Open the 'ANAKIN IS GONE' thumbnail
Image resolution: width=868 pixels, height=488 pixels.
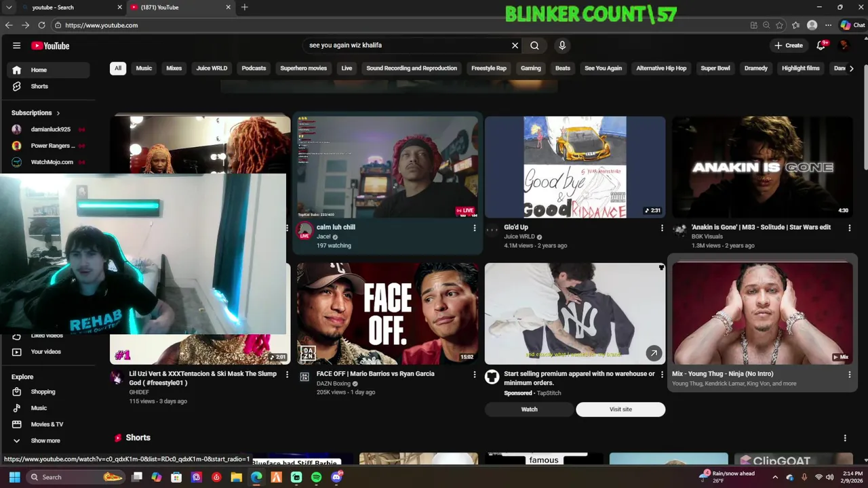(762, 167)
